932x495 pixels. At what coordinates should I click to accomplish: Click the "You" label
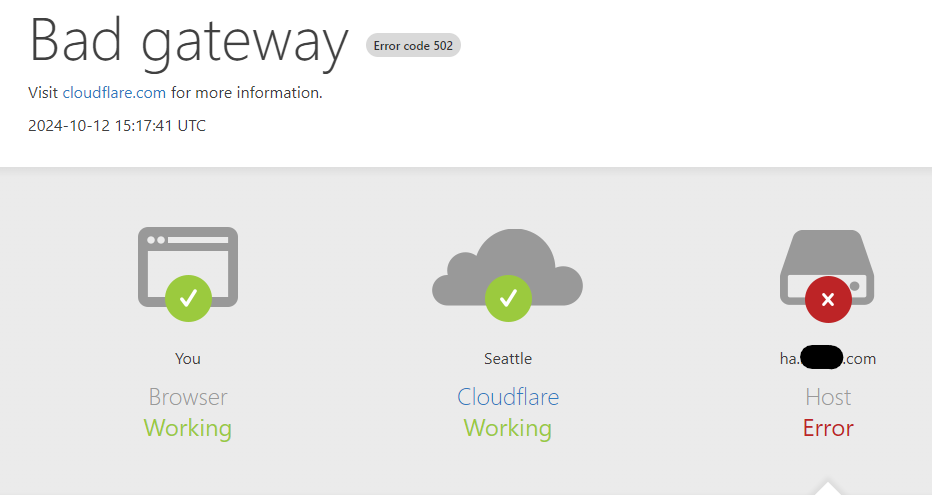188,358
